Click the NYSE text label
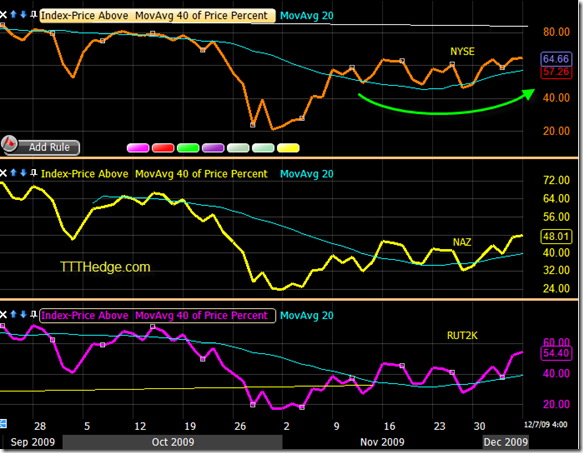Screen dimensions: 583x453 tap(462, 51)
